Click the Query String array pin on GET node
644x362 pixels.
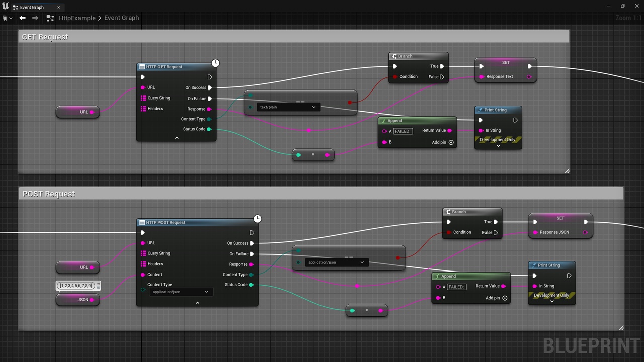pyautogui.click(x=143, y=98)
